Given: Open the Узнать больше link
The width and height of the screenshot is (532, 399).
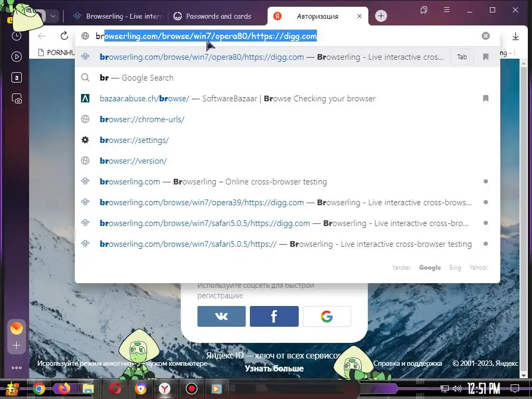Looking at the screenshot, I should point(274,368).
